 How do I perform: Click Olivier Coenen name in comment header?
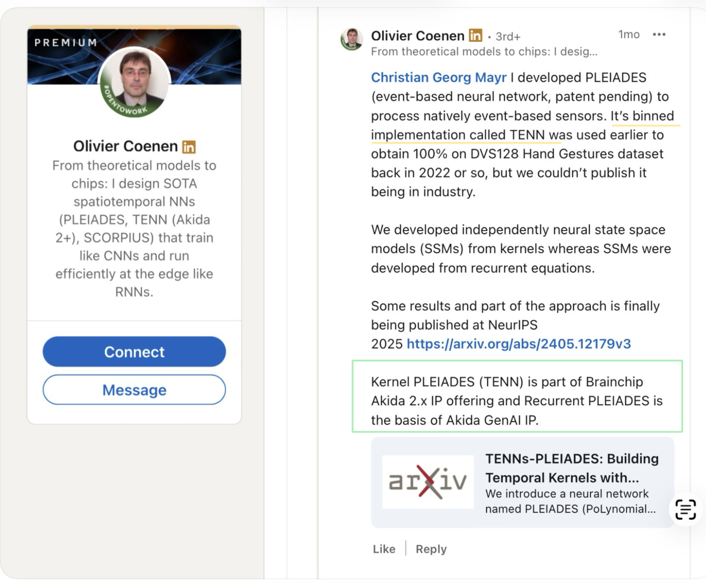pyautogui.click(x=417, y=36)
